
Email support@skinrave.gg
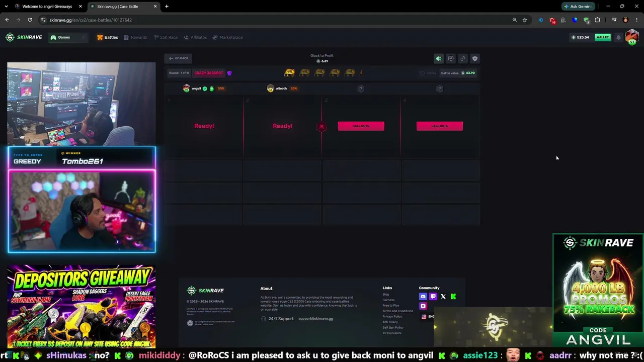pos(315,319)
